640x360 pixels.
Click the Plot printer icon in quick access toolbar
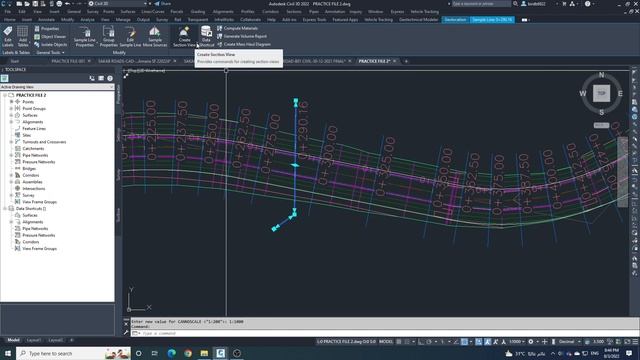coord(59,4)
